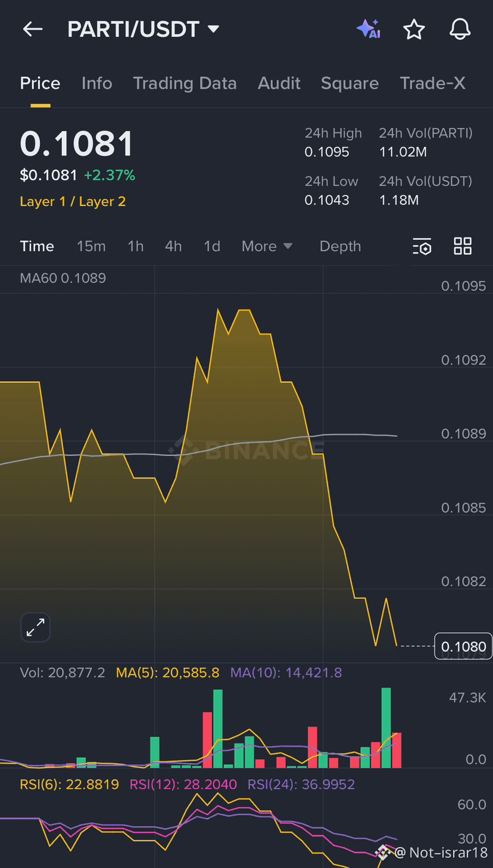The height and width of the screenshot is (868, 493).
Task: Tap the MA(10): 14,421.8 label
Action: 286,673
